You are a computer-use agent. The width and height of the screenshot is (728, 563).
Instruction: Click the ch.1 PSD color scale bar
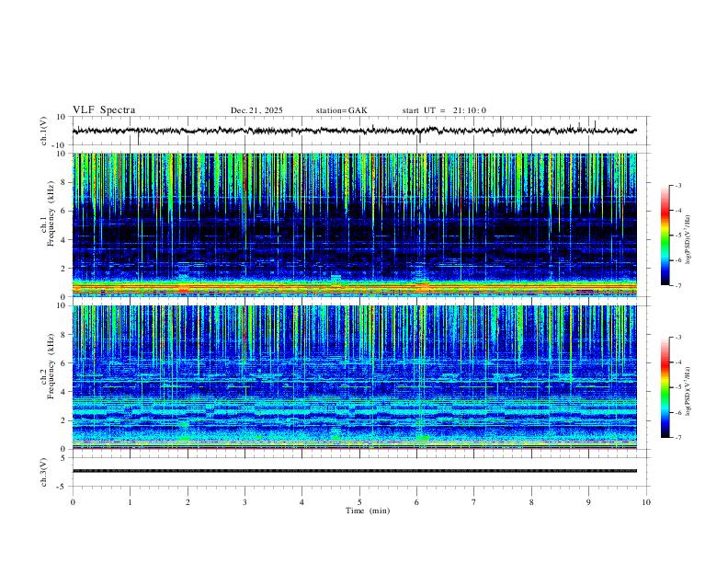(665, 236)
